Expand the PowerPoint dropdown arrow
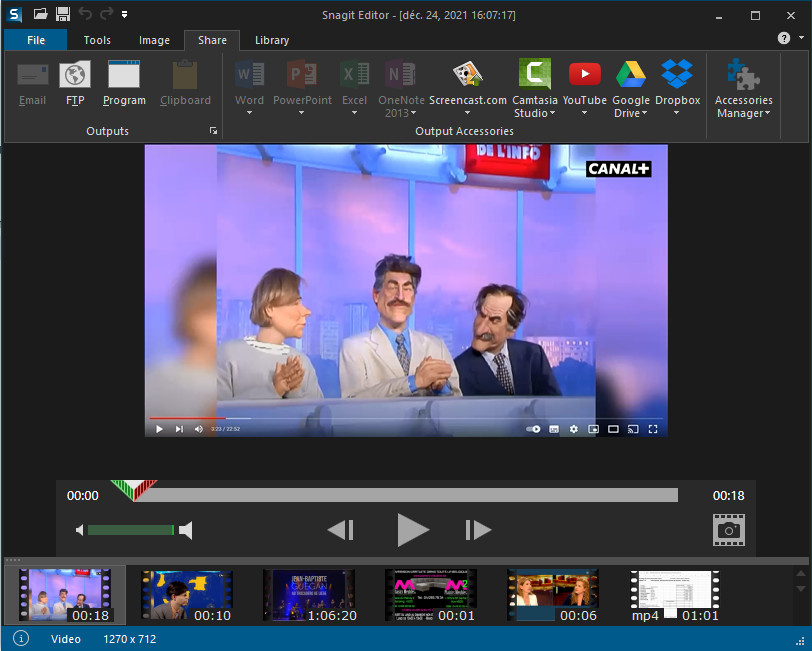The height and width of the screenshot is (651, 812). point(301,113)
